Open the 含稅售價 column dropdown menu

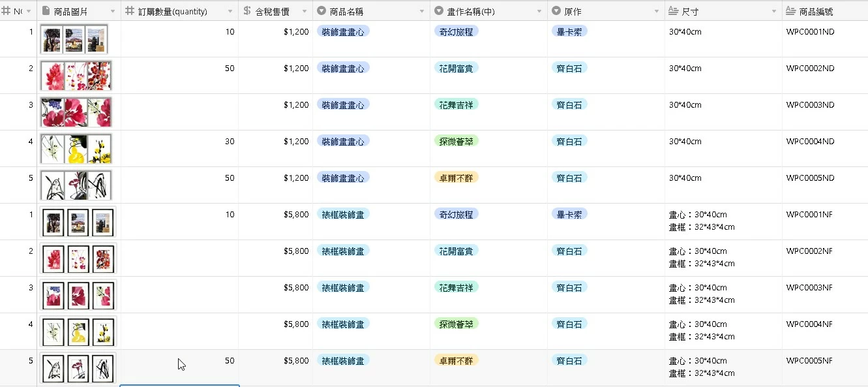pos(305,12)
